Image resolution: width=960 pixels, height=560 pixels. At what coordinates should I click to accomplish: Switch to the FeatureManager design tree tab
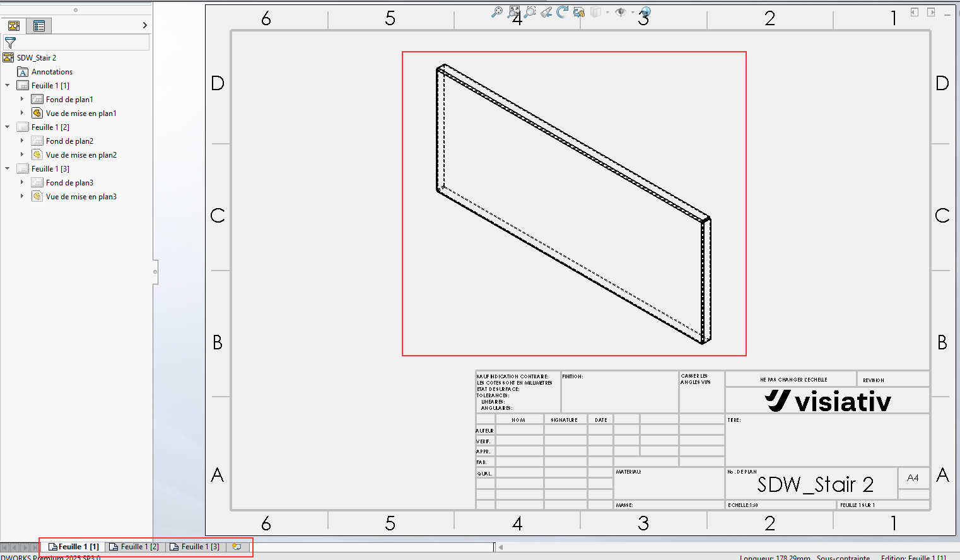[x=13, y=26]
